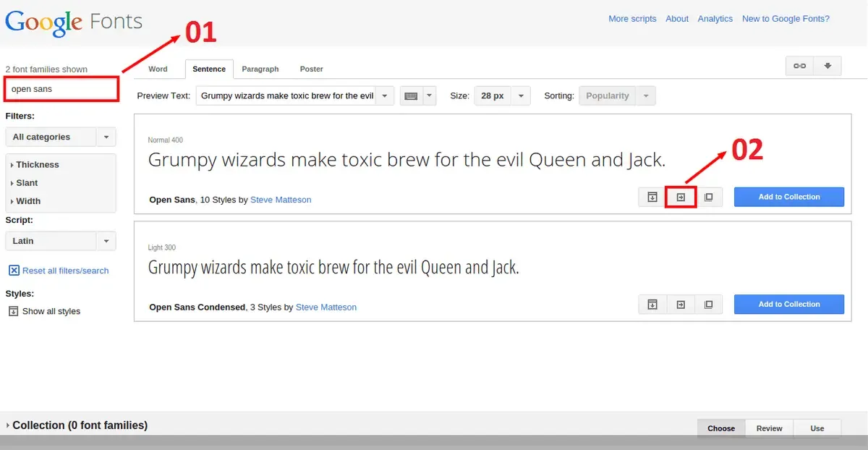Open the About link
Image resolution: width=868 pixels, height=450 pixels.
pos(677,19)
